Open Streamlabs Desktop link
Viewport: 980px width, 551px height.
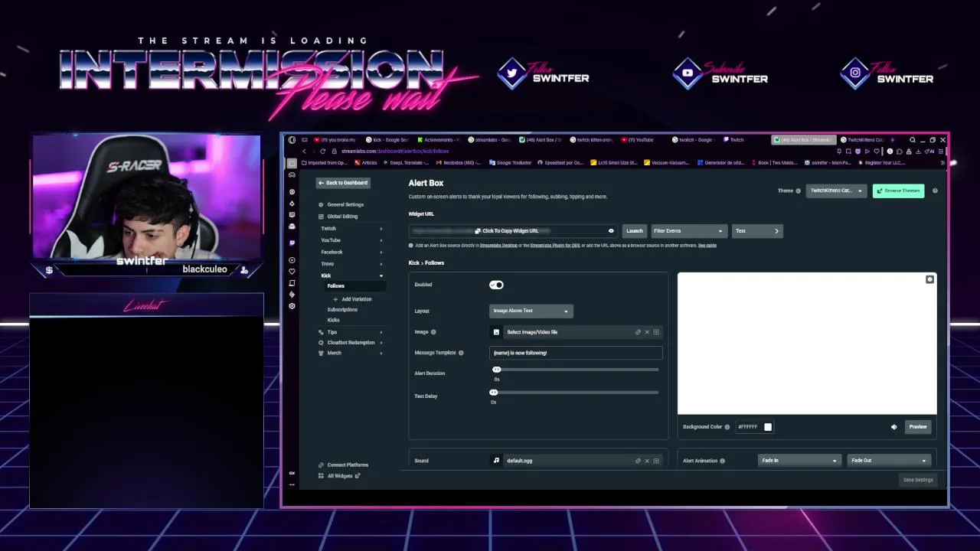(498, 246)
